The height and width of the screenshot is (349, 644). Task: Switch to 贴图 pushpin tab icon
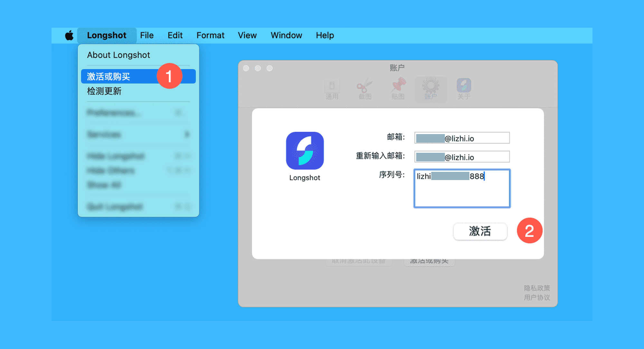(398, 89)
